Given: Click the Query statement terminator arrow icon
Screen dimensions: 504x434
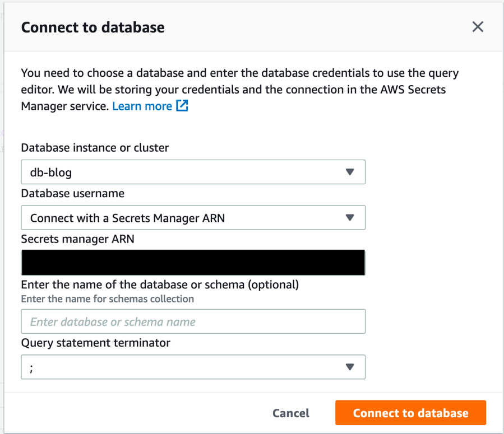Looking at the screenshot, I should 350,367.
